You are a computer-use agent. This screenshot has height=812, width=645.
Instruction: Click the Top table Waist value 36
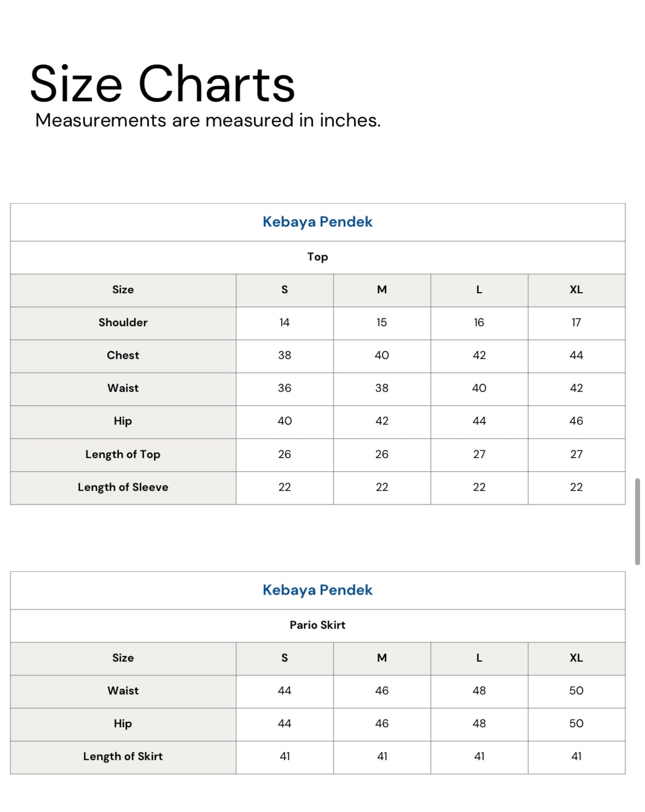(284, 388)
